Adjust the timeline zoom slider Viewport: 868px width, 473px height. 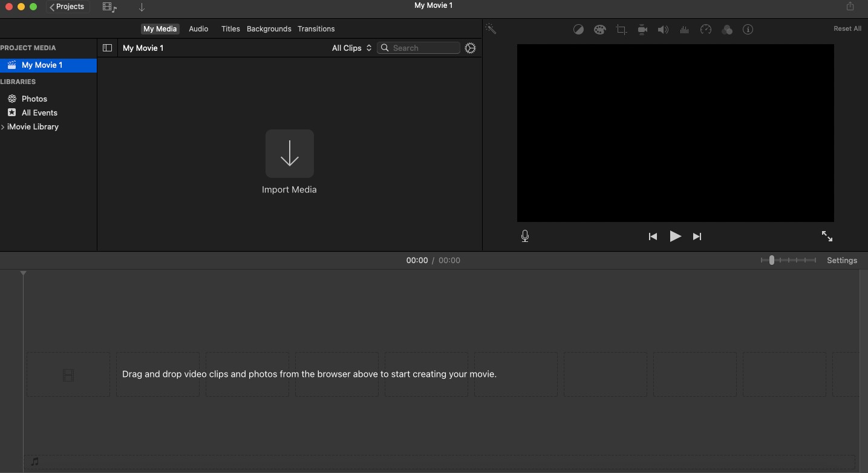coord(788,260)
